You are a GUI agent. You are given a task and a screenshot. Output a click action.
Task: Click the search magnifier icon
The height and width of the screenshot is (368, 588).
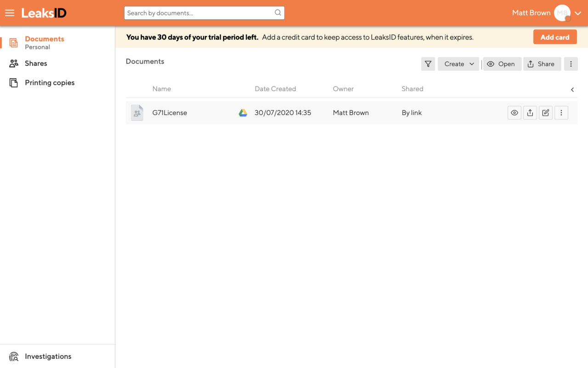278,13
